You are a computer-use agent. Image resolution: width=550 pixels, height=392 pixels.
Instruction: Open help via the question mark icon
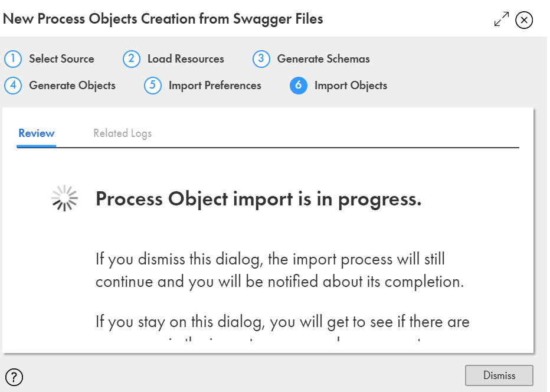14,377
